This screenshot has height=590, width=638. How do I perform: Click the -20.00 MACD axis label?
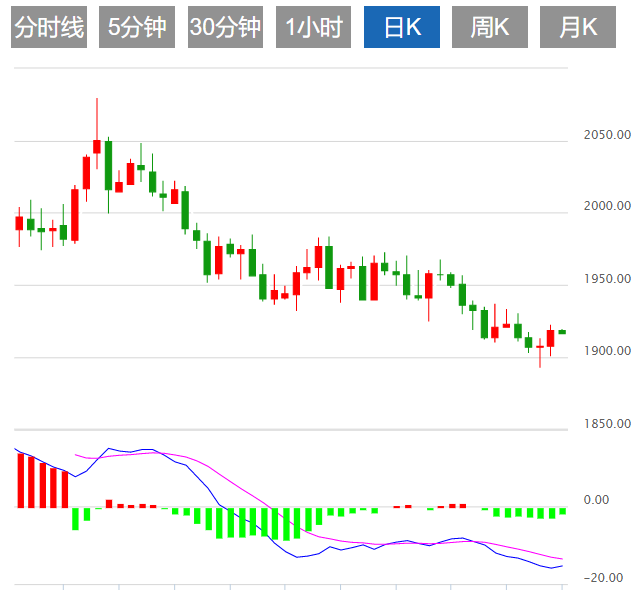(603, 577)
